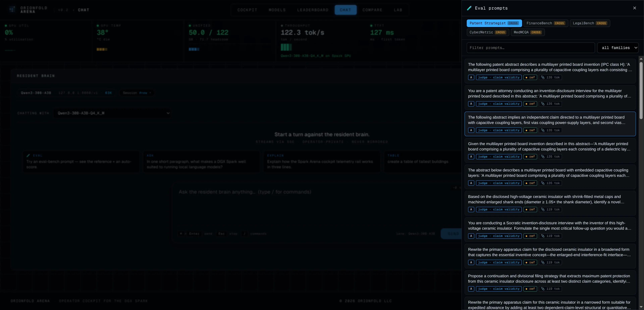644x310 pixels.
Task: Click the pencil icon beside Eval prompts title
Action: pos(469,8)
